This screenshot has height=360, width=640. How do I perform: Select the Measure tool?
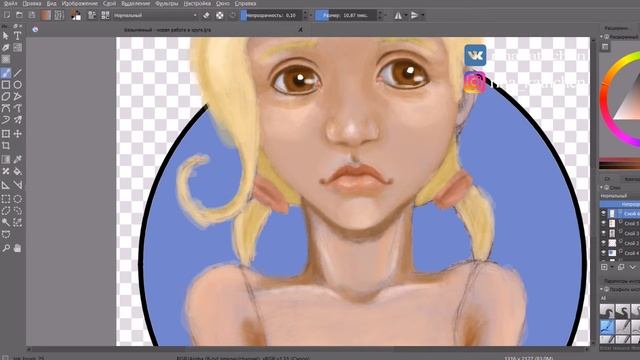tap(18, 185)
